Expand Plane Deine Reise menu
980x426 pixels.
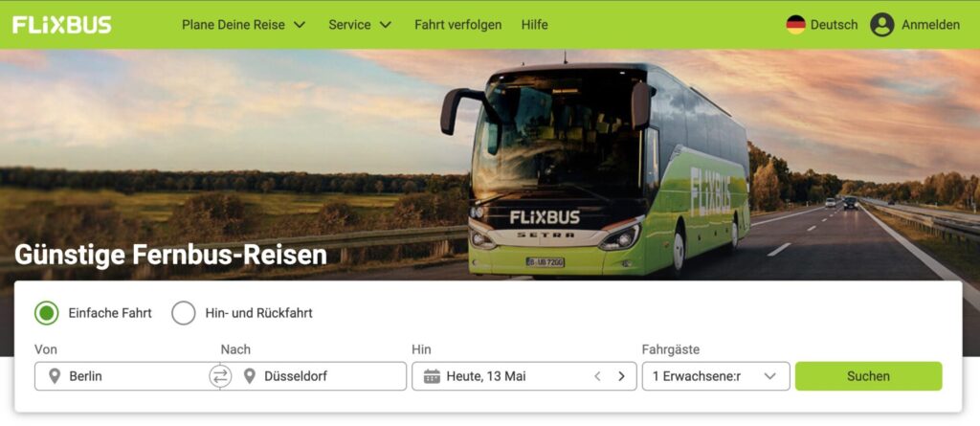click(x=244, y=25)
